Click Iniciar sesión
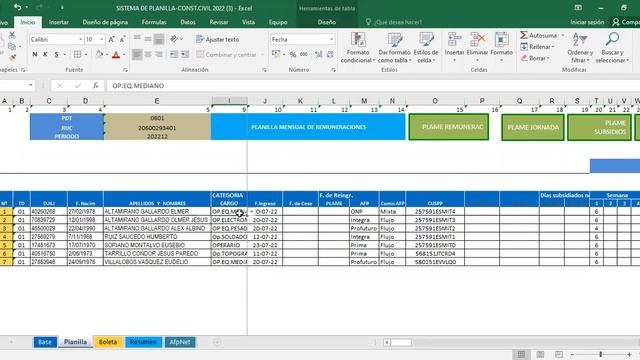Image resolution: width=640 pixels, height=360 pixels. point(587,22)
